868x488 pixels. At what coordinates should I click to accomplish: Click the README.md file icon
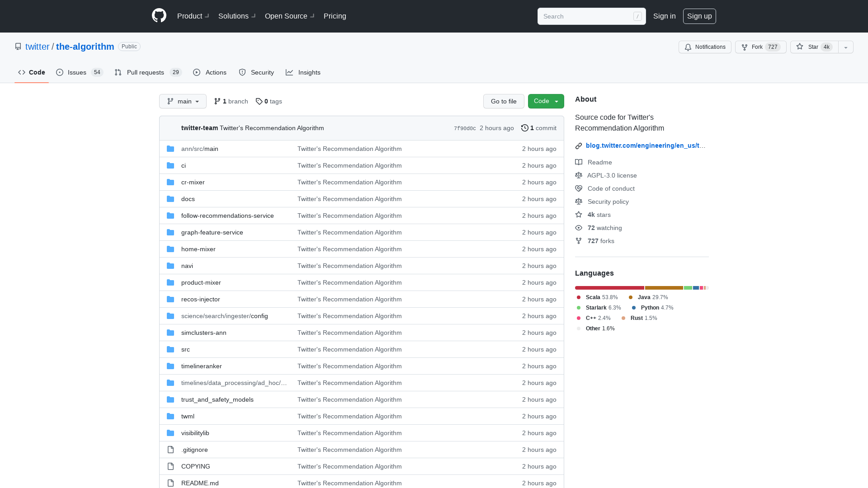pos(170,483)
